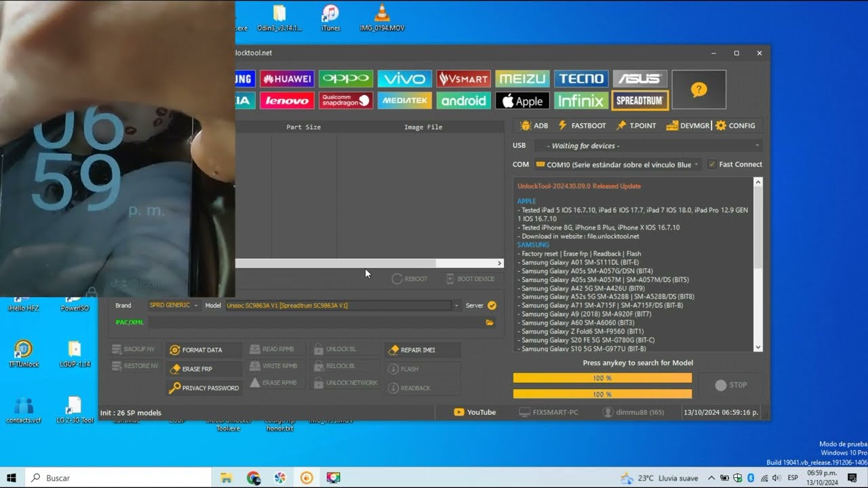The height and width of the screenshot is (488, 868).
Task: Click the dimmu88 (165) account label
Action: pyautogui.click(x=634, y=412)
